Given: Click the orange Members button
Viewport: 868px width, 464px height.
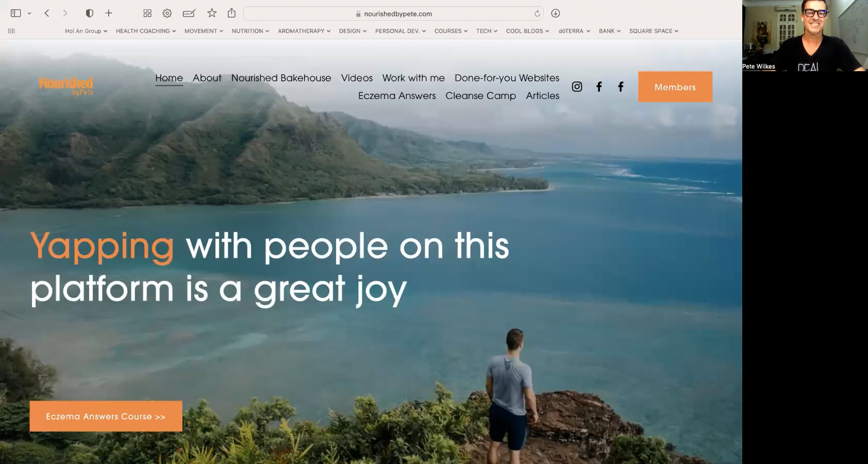Looking at the screenshot, I should point(675,87).
